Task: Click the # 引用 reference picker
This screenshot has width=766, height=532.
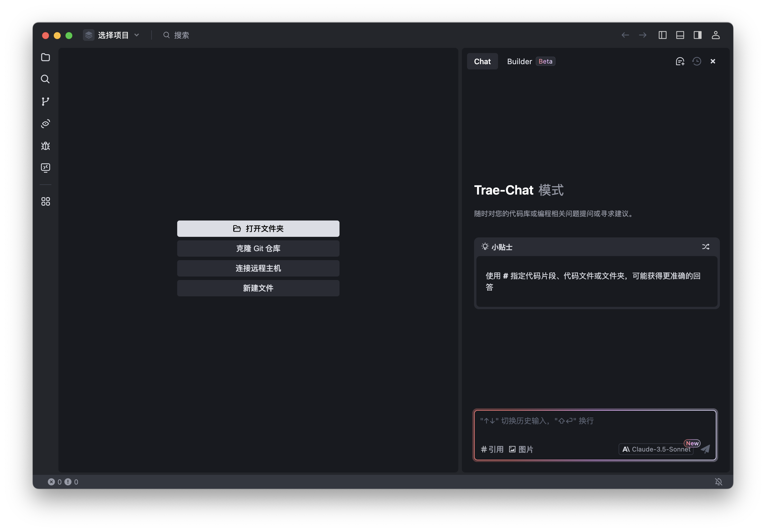Action: pyautogui.click(x=492, y=449)
